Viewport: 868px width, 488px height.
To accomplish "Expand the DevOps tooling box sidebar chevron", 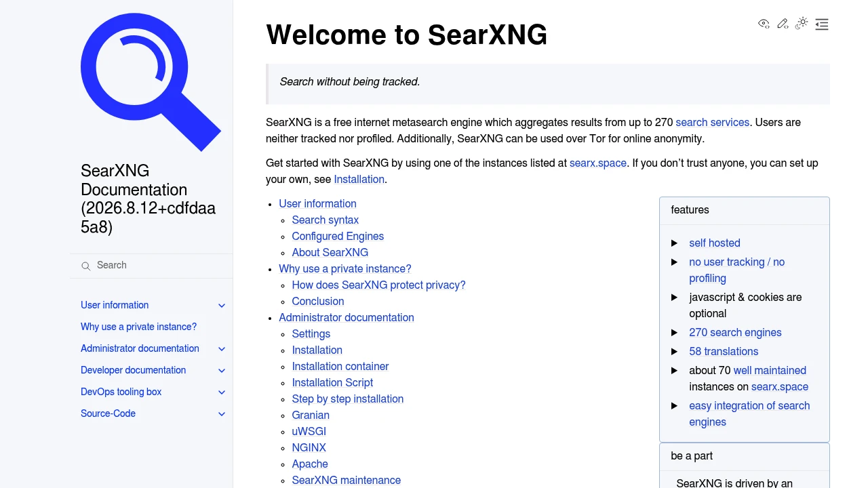I will pyautogui.click(x=222, y=392).
